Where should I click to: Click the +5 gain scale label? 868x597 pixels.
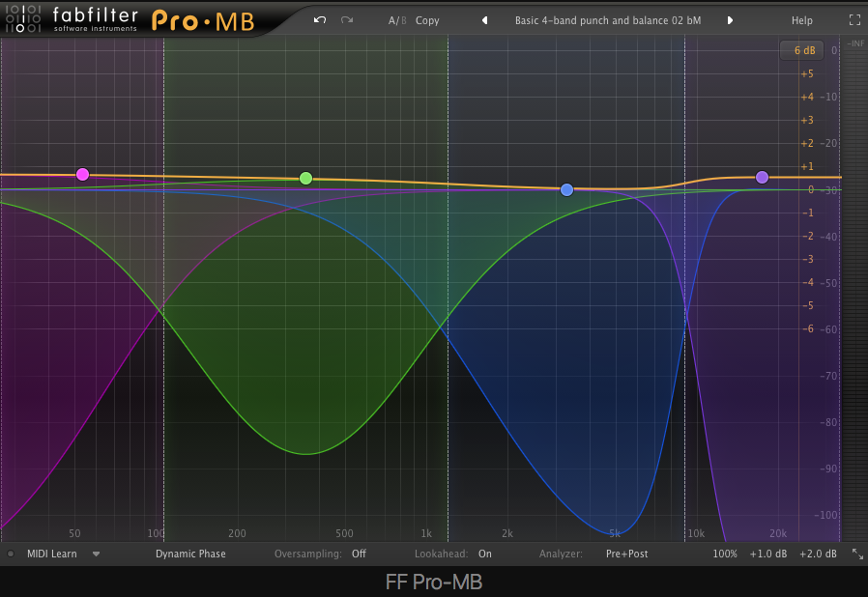click(807, 73)
